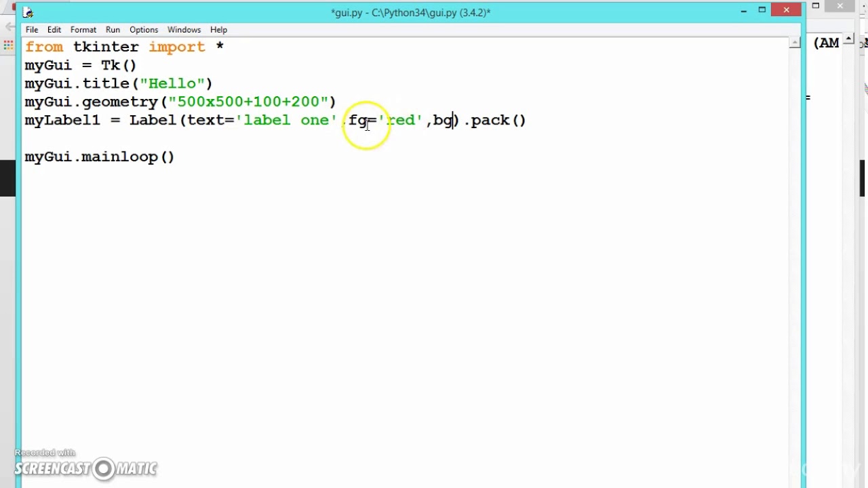This screenshot has height=488, width=868.
Task: Click the 'myGui = Tk()' line
Action: coord(81,65)
